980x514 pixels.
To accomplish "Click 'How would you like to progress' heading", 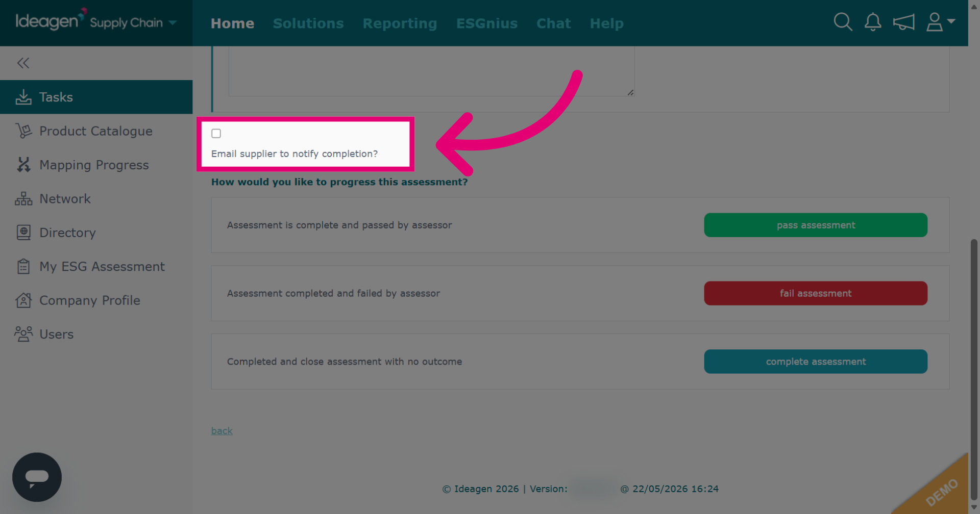I will coord(339,182).
